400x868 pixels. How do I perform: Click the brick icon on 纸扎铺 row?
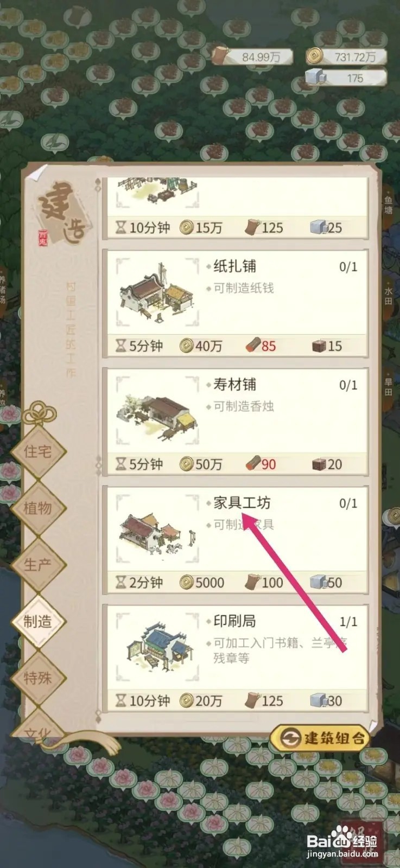pos(319,346)
